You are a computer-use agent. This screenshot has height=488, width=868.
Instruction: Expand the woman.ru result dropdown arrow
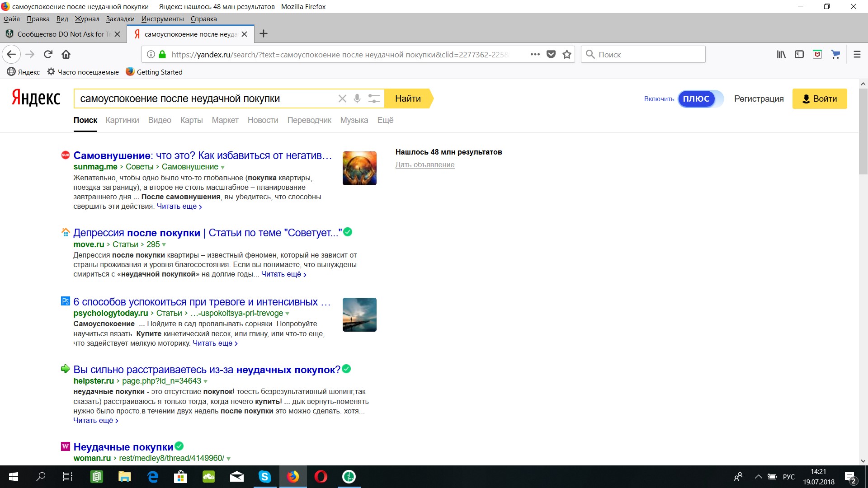point(228,459)
